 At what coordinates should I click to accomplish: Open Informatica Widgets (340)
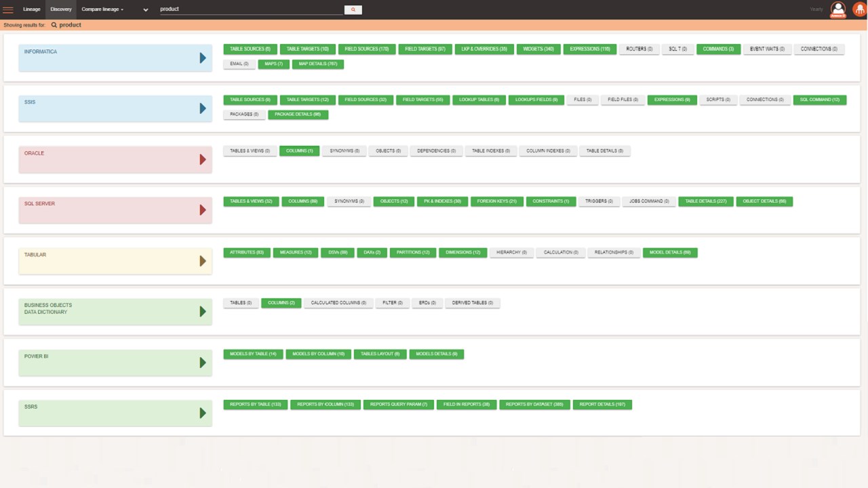(x=538, y=49)
